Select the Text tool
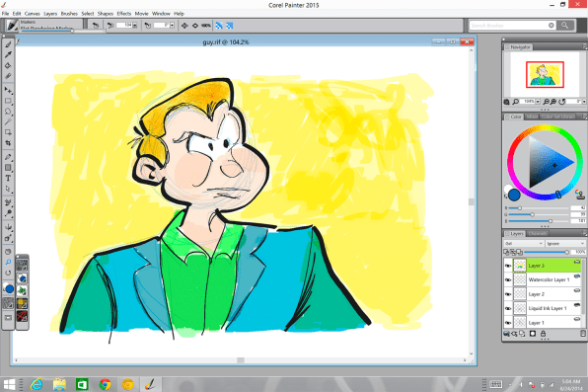This screenshot has height=392, width=588. point(8,179)
